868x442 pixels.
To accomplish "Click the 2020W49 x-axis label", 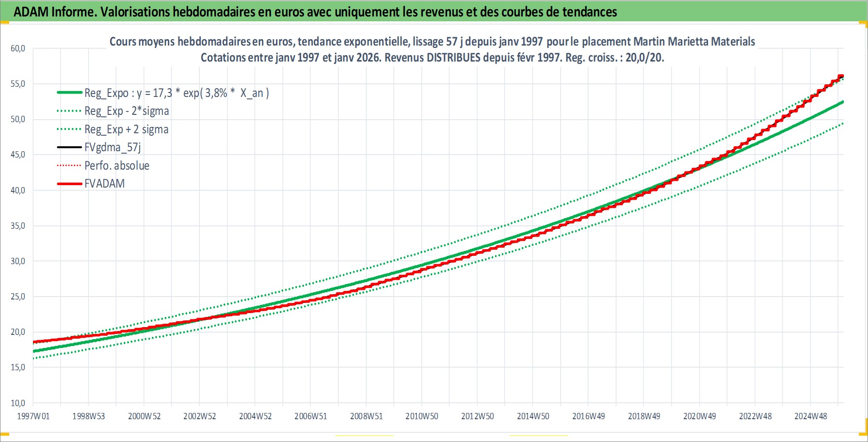I will pos(700,416).
